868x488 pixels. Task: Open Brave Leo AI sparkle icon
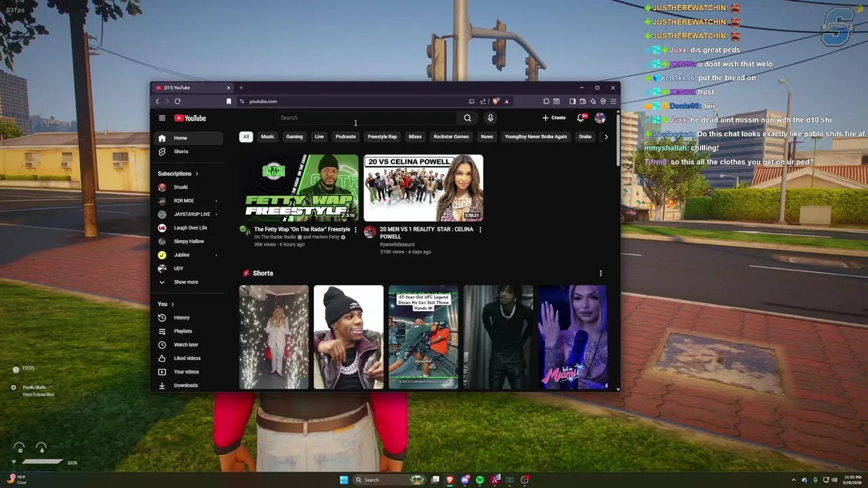pyautogui.click(x=593, y=101)
